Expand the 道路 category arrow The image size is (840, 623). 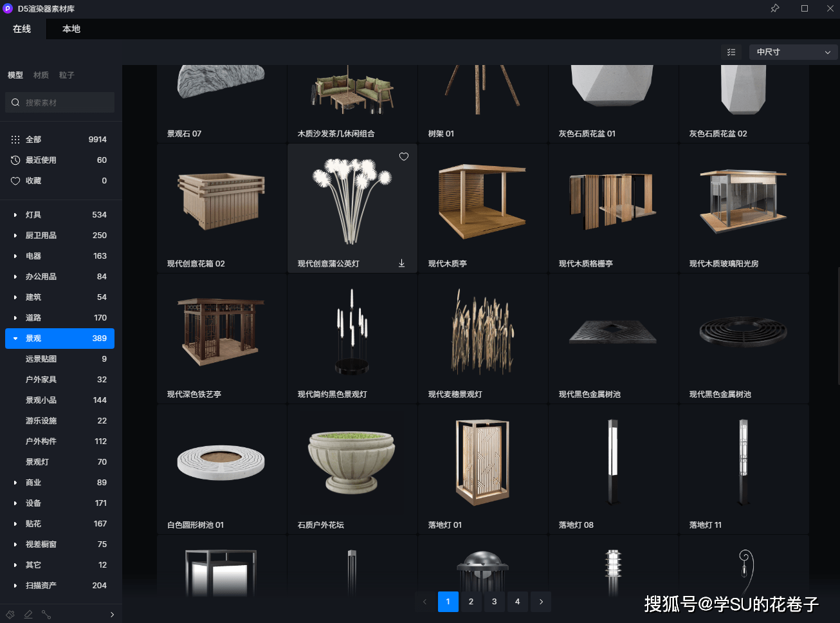click(x=15, y=318)
